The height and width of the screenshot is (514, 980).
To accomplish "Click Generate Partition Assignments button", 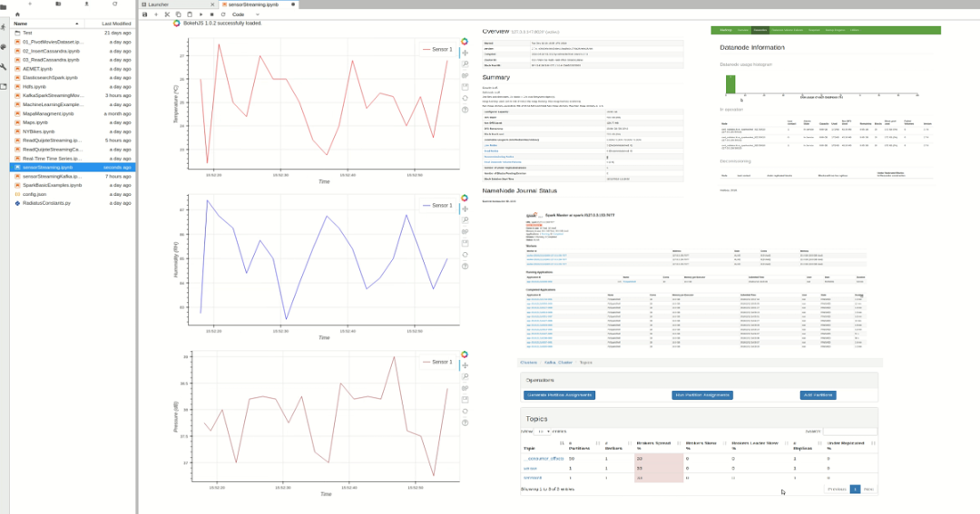I will (x=560, y=395).
